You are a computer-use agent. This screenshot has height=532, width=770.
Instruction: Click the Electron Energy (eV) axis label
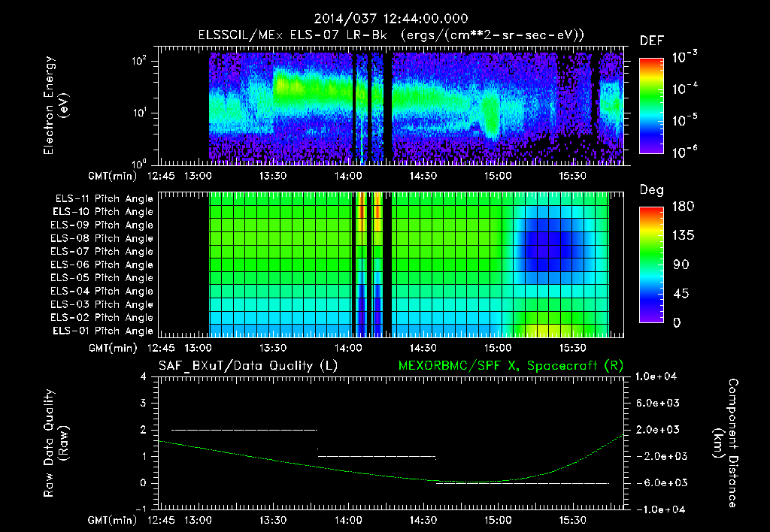pyautogui.click(x=56, y=105)
